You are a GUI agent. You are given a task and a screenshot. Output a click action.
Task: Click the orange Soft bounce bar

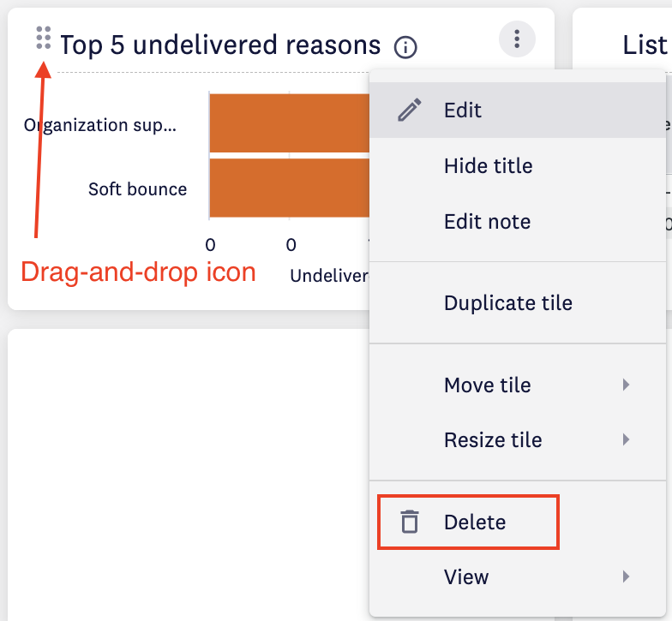pyautogui.click(x=289, y=188)
